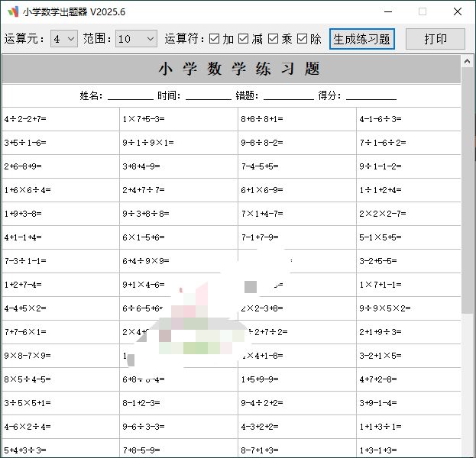Click the problem 4÷2-2+7=

coord(25,119)
